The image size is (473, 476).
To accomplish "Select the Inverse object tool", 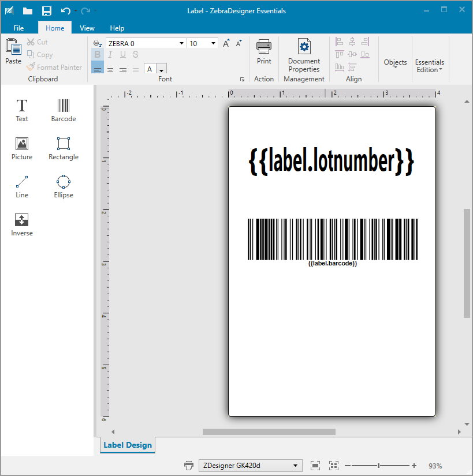I will tap(22, 224).
